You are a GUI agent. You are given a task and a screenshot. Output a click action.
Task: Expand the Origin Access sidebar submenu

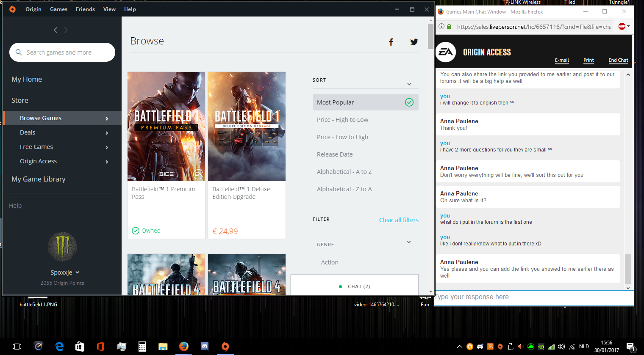(x=107, y=162)
